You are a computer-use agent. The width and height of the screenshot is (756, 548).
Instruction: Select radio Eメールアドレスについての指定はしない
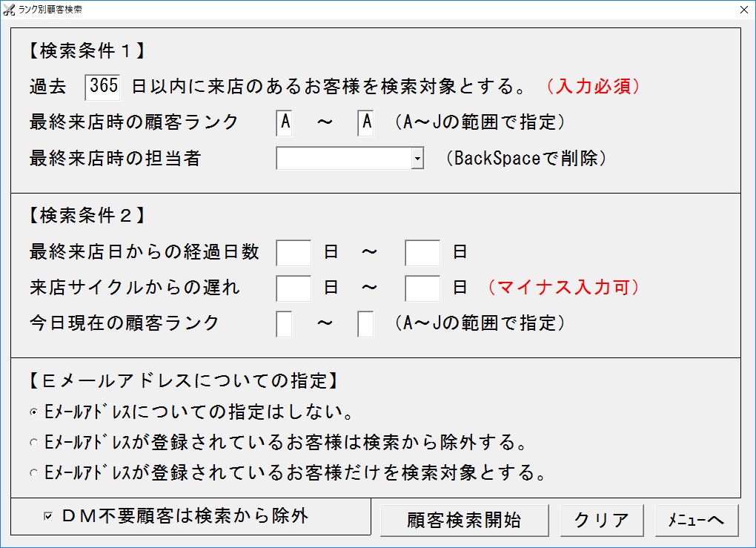click(33, 412)
